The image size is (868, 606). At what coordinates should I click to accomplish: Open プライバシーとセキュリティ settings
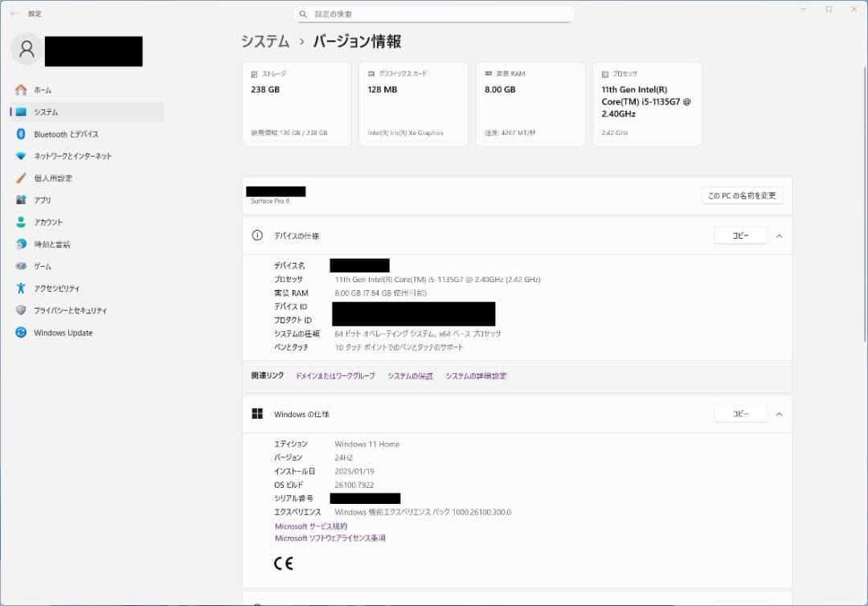click(87, 310)
